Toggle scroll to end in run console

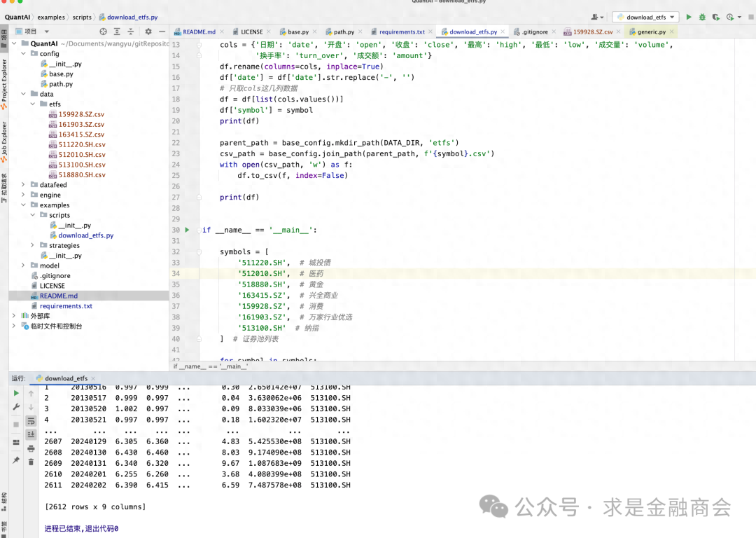pyautogui.click(x=31, y=434)
